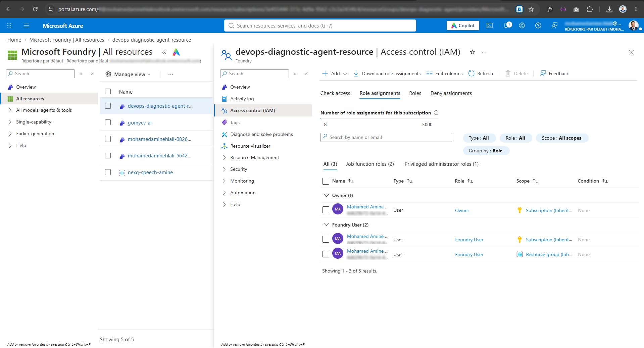Check the nexq-speech-amine resource checkbox
The height and width of the screenshot is (348, 644).
coord(108,172)
